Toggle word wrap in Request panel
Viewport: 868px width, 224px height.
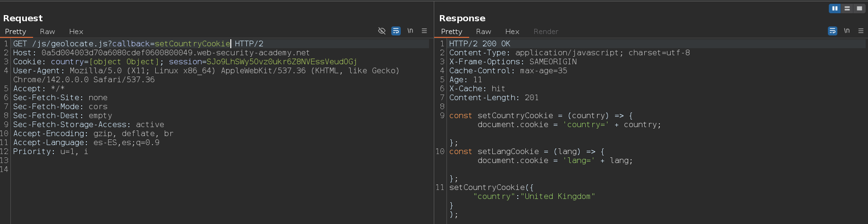click(396, 31)
